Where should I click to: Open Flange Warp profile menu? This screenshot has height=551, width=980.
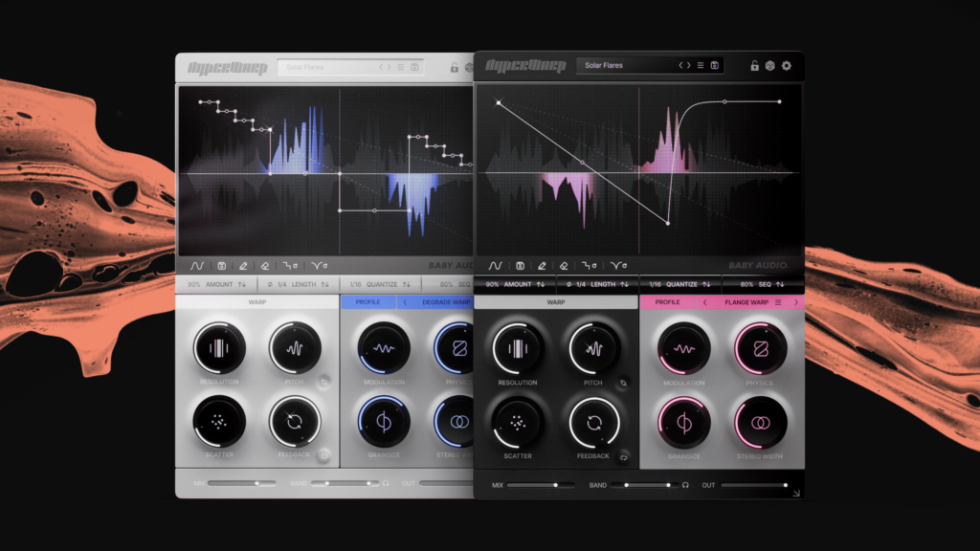(x=778, y=302)
